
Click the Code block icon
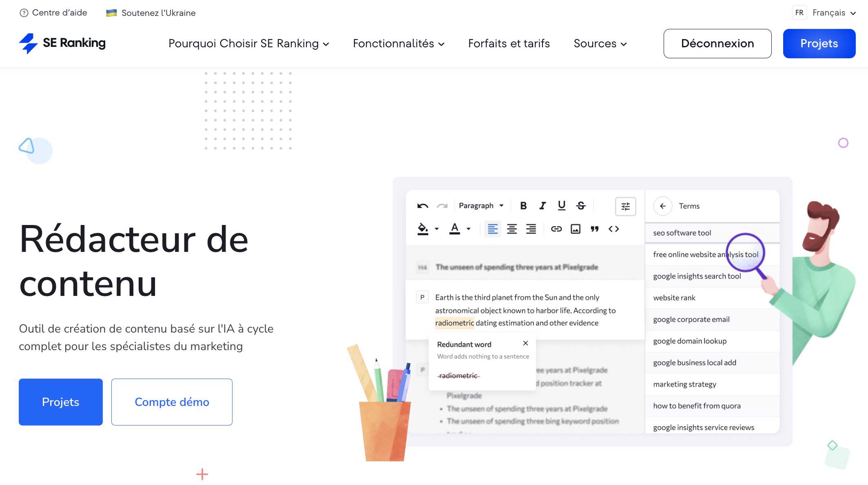point(614,229)
